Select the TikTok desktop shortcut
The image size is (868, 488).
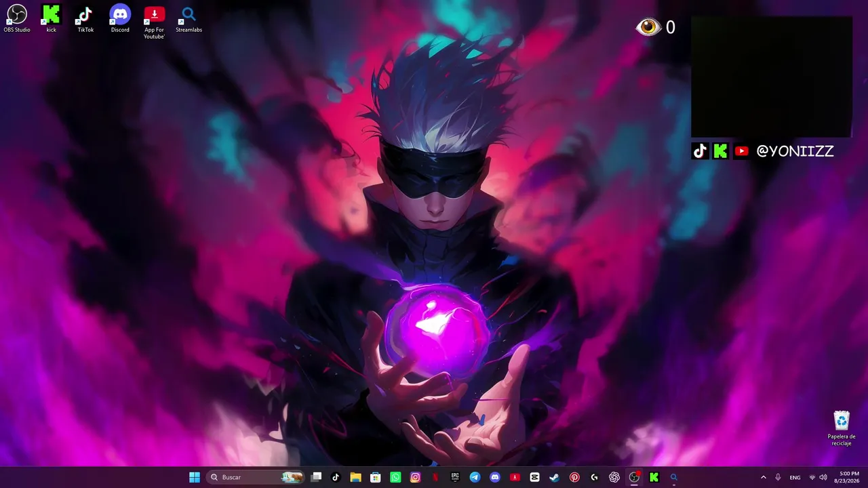[x=85, y=19]
